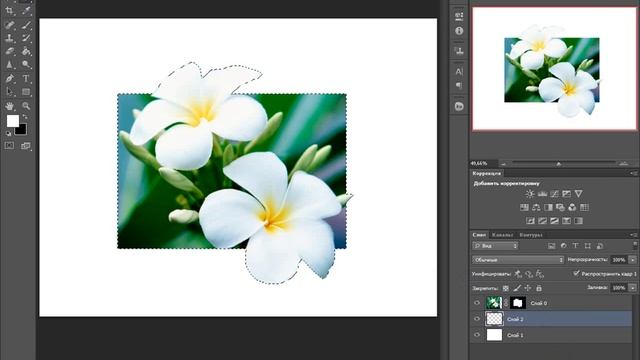The image size is (640, 360).
Task: Select the Hand tool
Action: (x=9, y=106)
